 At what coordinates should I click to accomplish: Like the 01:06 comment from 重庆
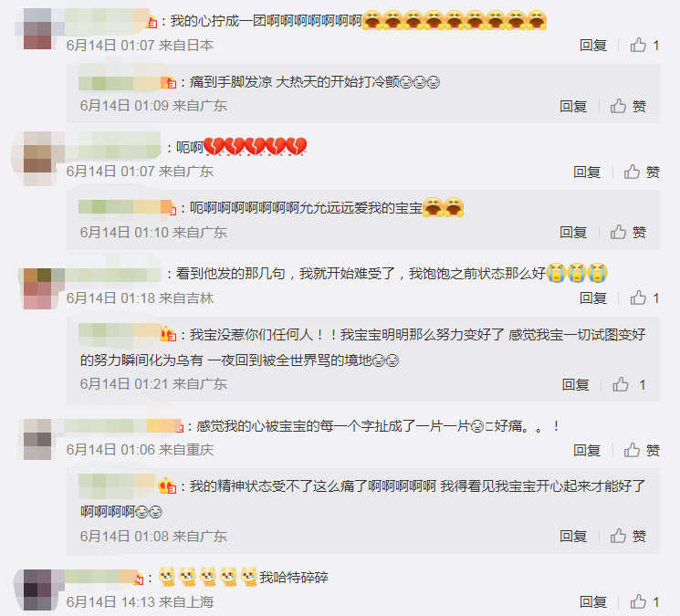point(642,450)
